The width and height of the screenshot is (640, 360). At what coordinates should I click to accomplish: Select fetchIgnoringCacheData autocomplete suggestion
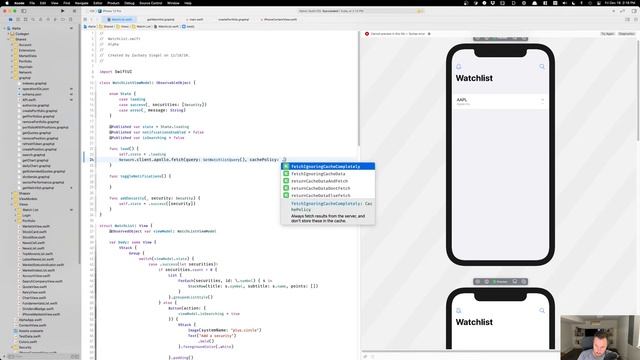(x=328, y=174)
